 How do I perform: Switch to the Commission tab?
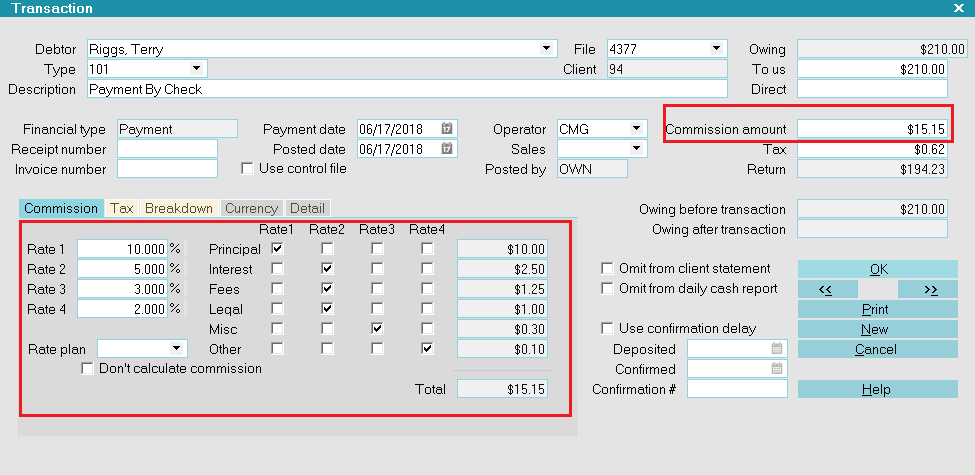tap(61, 208)
